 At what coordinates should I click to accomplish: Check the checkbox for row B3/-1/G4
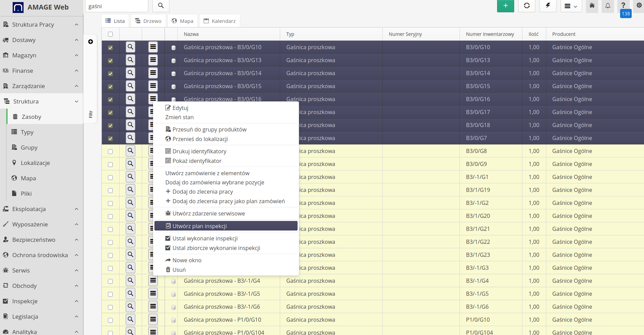click(x=110, y=281)
